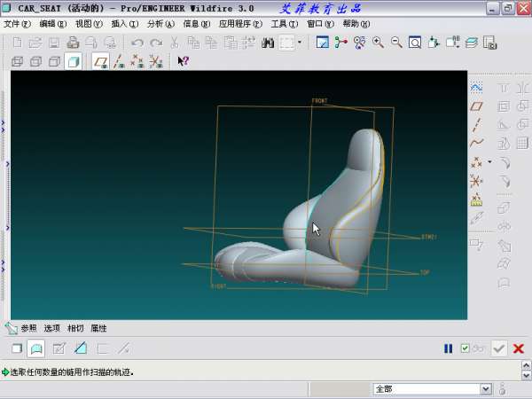Viewport: 532px width, 399px height.
Task: Open the 应用程序(P) menu
Action: [x=240, y=24]
